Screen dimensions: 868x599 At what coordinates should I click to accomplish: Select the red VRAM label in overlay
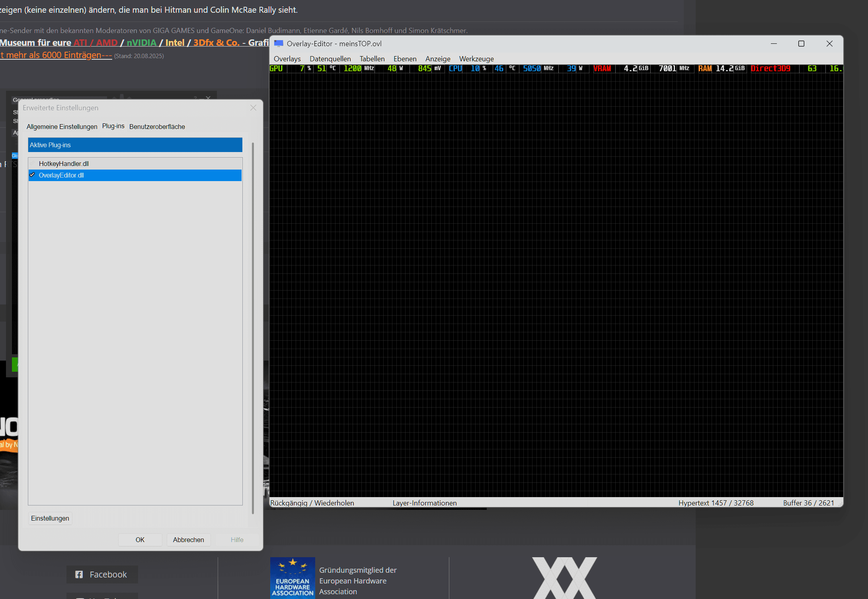(602, 68)
